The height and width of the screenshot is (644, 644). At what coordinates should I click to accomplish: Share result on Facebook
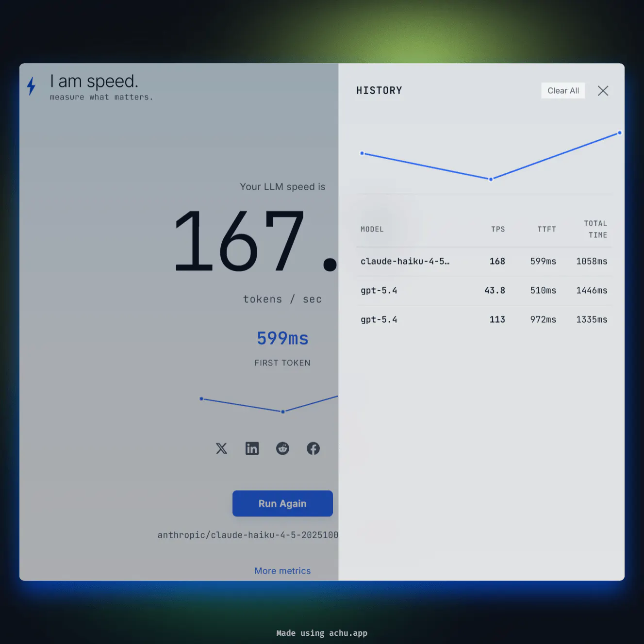pyautogui.click(x=313, y=448)
